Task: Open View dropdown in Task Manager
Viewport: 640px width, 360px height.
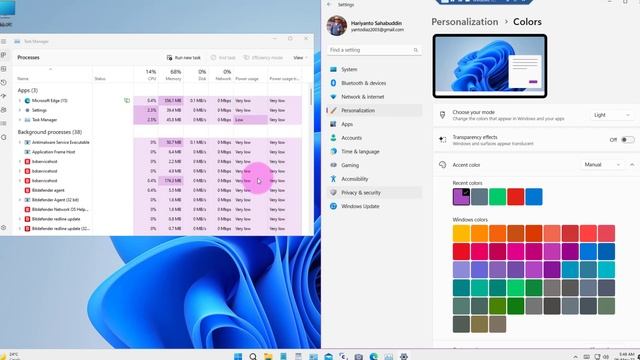Action: tap(300, 58)
